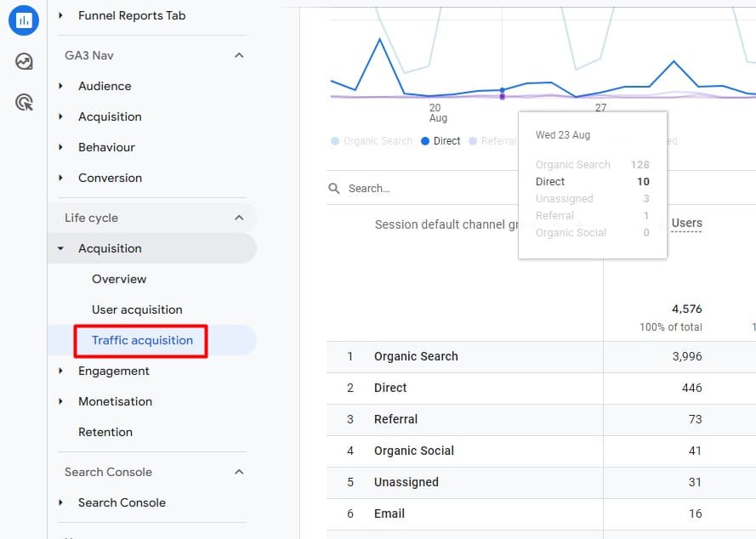
Task: Open the Advertising icon in left rail
Action: pos(24,103)
